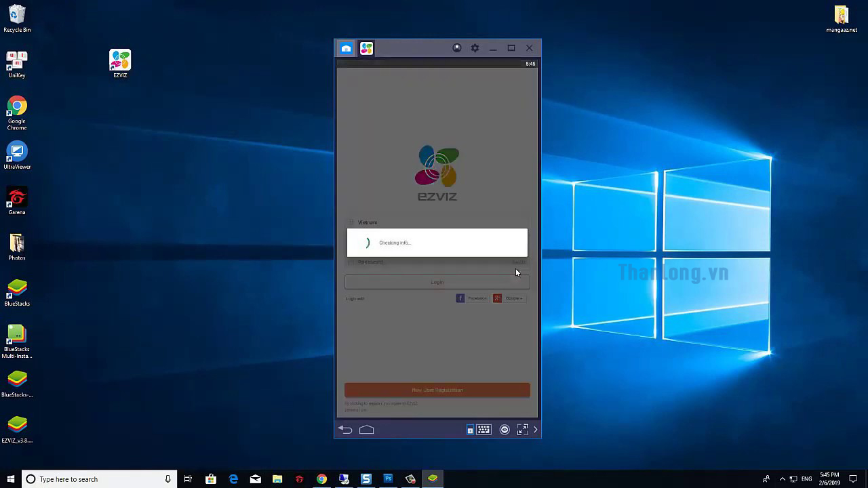Screen dimensions: 868x488
Task: Open Photoshop from the taskbar
Action: tap(388, 479)
